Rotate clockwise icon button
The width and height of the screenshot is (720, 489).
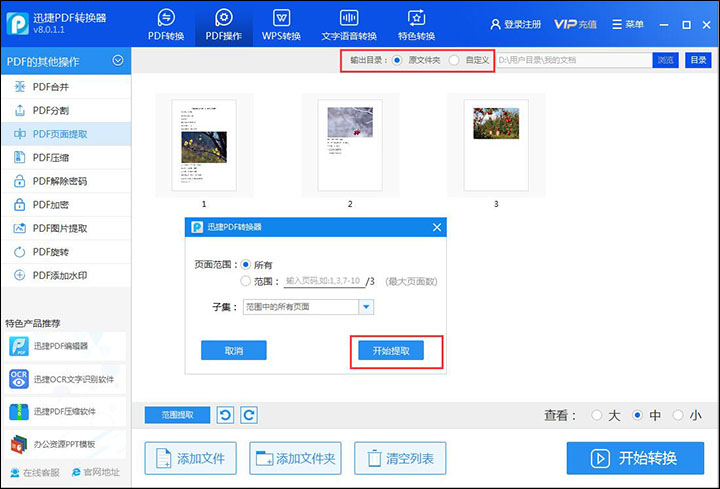click(x=249, y=415)
